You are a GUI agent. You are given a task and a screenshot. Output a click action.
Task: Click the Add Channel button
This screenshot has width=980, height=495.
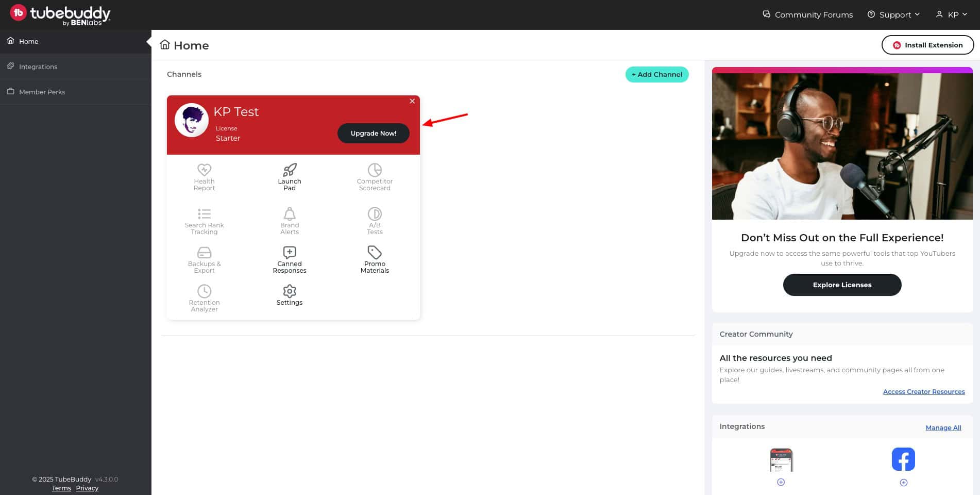click(x=657, y=74)
